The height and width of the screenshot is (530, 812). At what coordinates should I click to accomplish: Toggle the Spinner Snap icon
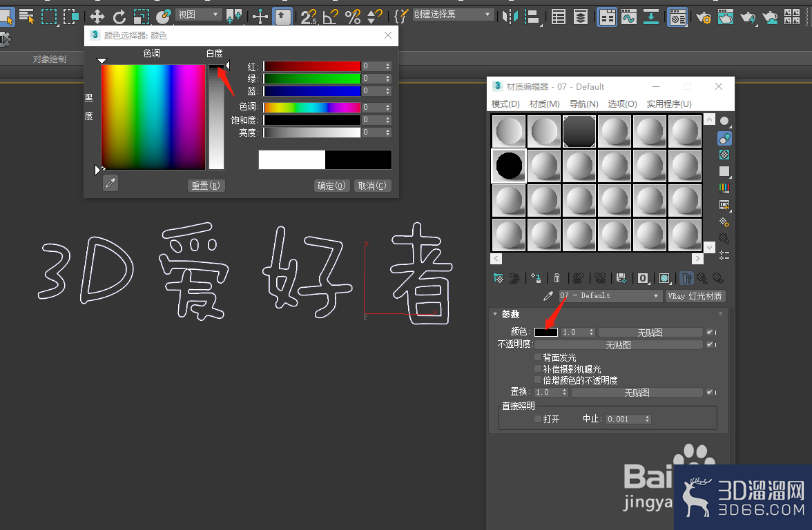pyautogui.click(x=374, y=17)
